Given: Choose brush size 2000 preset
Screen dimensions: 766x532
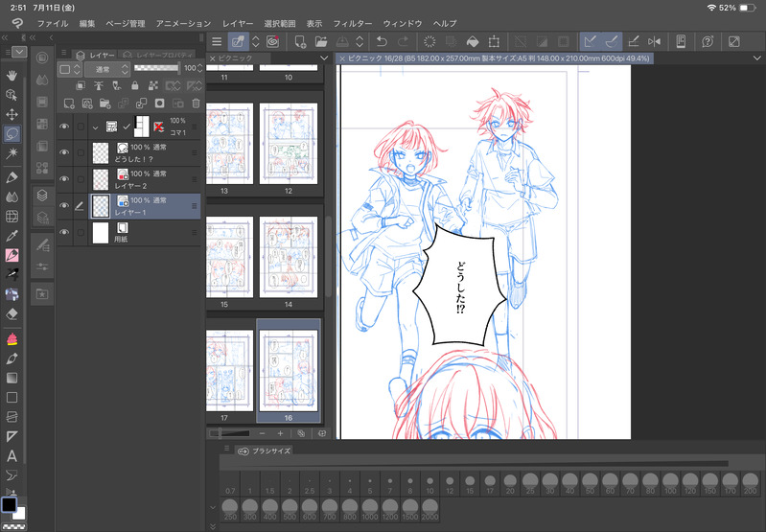Looking at the screenshot, I should click(429, 510).
